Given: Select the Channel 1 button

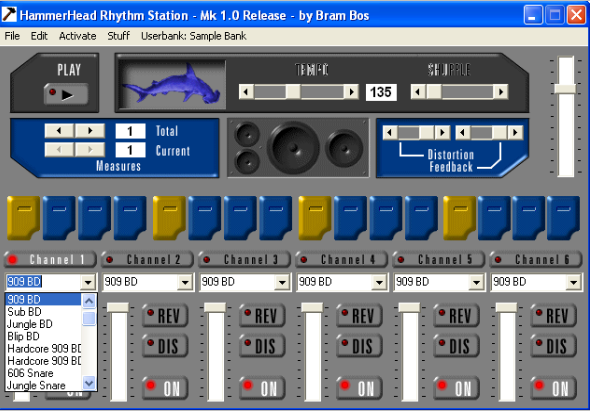Looking at the screenshot, I should (x=50, y=259).
